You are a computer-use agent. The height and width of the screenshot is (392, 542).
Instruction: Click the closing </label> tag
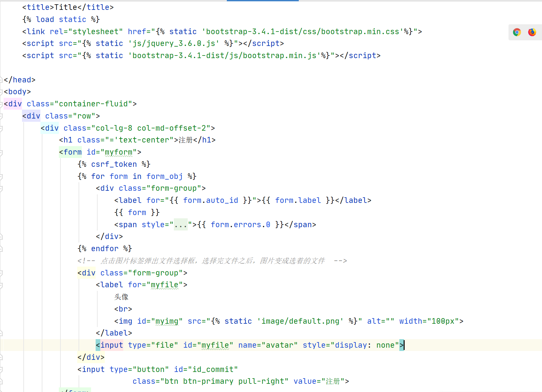tap(114, 333)
